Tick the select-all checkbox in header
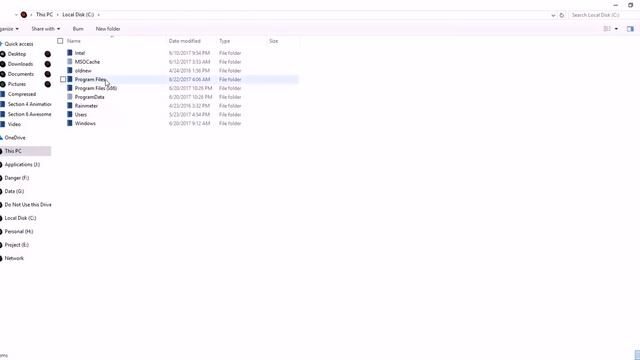This screenshot has height=360, width=640. pos(60,41)
